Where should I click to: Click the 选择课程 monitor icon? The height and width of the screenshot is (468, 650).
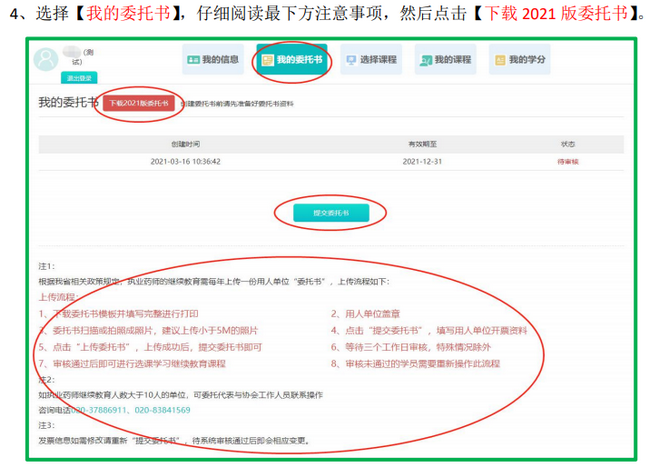tap(351, 60)
